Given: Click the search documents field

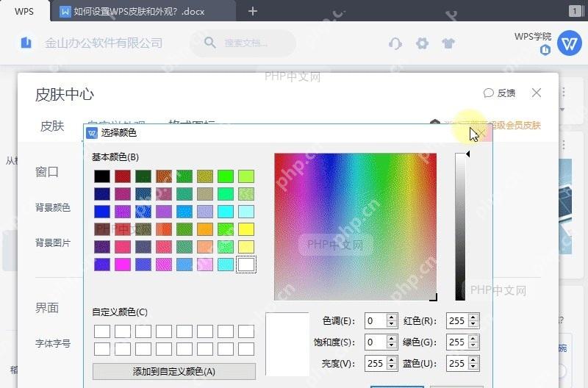Looking at the screenshot, I should click(x=243, y=43).
